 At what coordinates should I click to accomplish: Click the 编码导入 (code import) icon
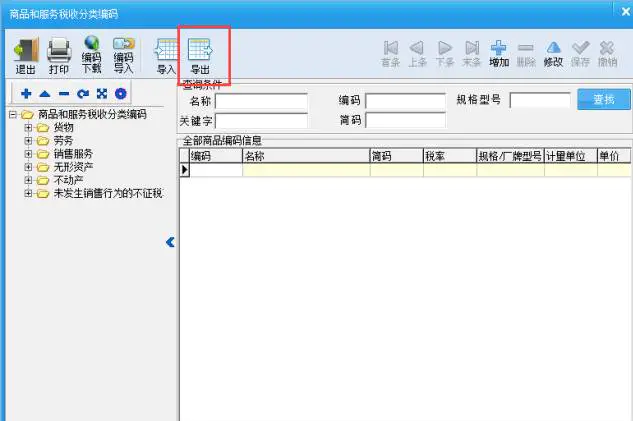(x=123, y=55)
